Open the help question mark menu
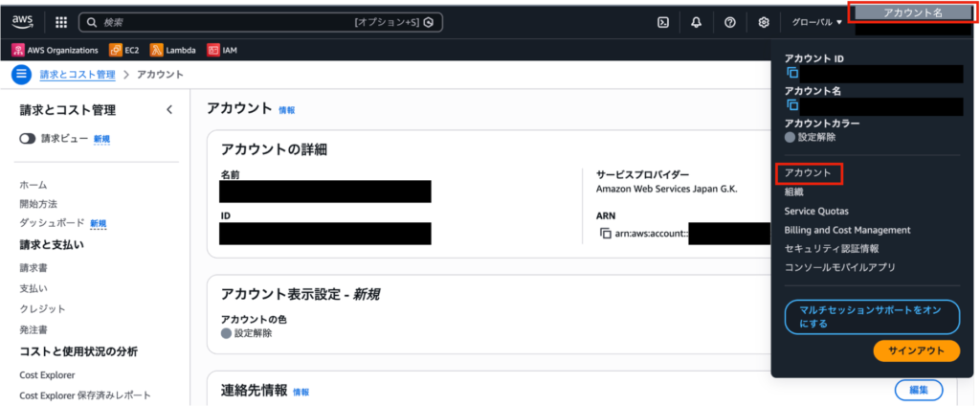 click(729, 22)
